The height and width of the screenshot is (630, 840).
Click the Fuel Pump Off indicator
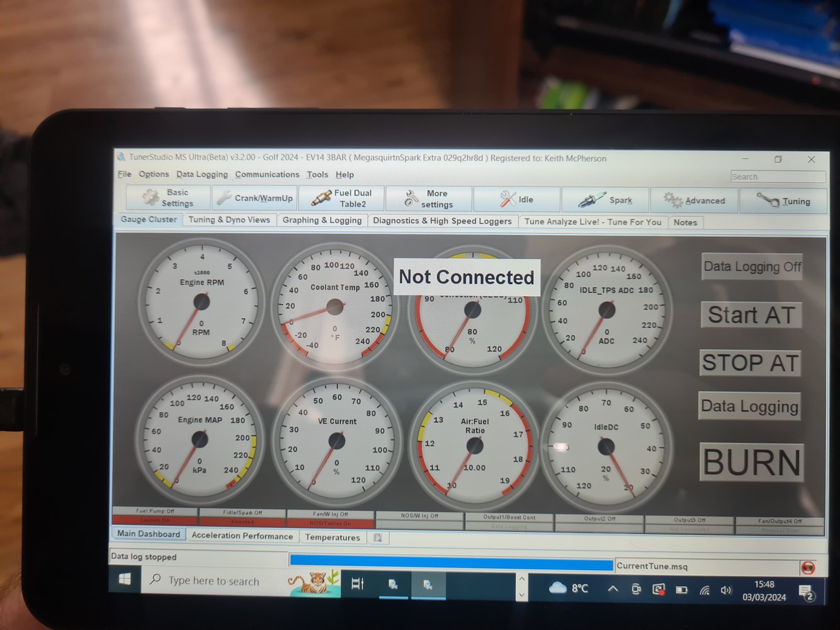pos(155,511)
